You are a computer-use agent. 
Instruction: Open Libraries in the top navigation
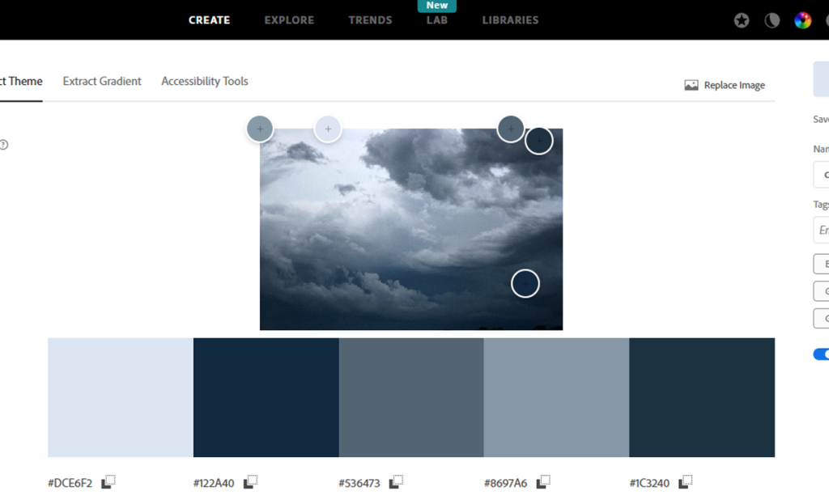pyautogui.click(x=510, y=20)
